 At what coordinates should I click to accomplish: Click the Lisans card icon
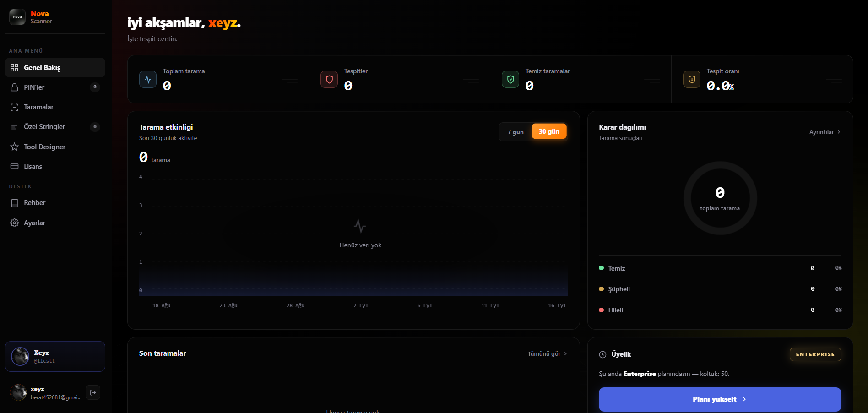(x=15, y=167)
